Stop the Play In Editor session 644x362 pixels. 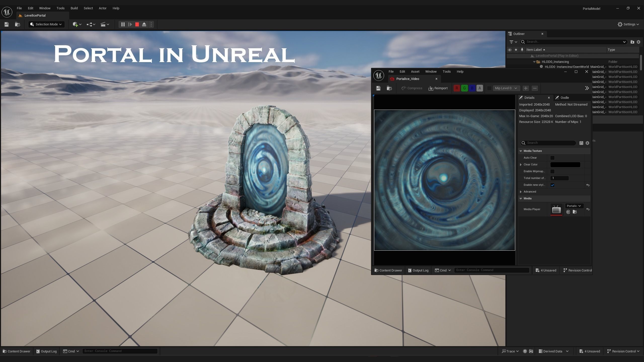(137, 24)
